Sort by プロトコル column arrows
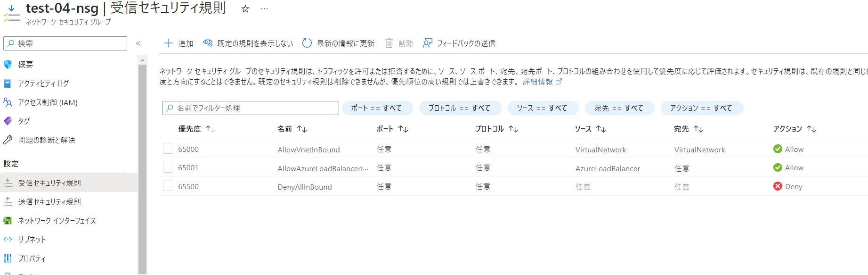 [x=513, y=129]
